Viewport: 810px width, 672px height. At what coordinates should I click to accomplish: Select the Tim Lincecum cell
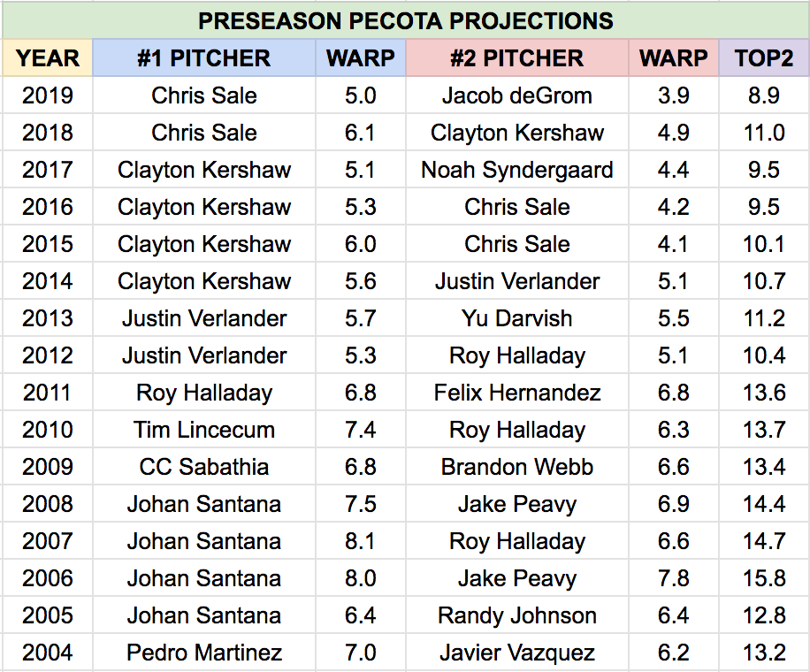click(204, 430)
